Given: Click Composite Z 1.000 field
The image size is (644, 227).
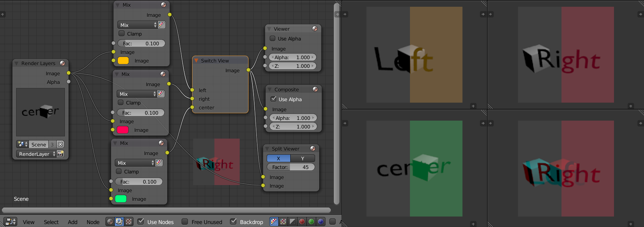Looking at the screenshot, I should 294,127.
